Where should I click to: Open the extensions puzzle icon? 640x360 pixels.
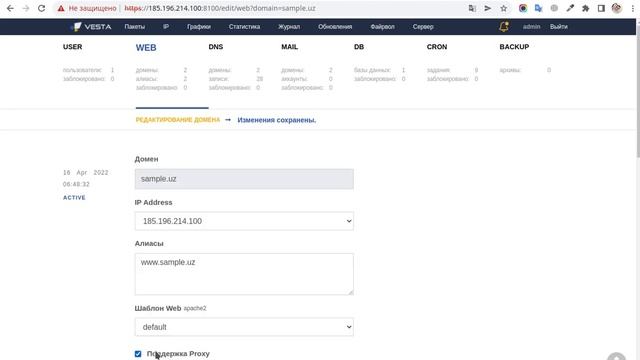tap(586, 8)
